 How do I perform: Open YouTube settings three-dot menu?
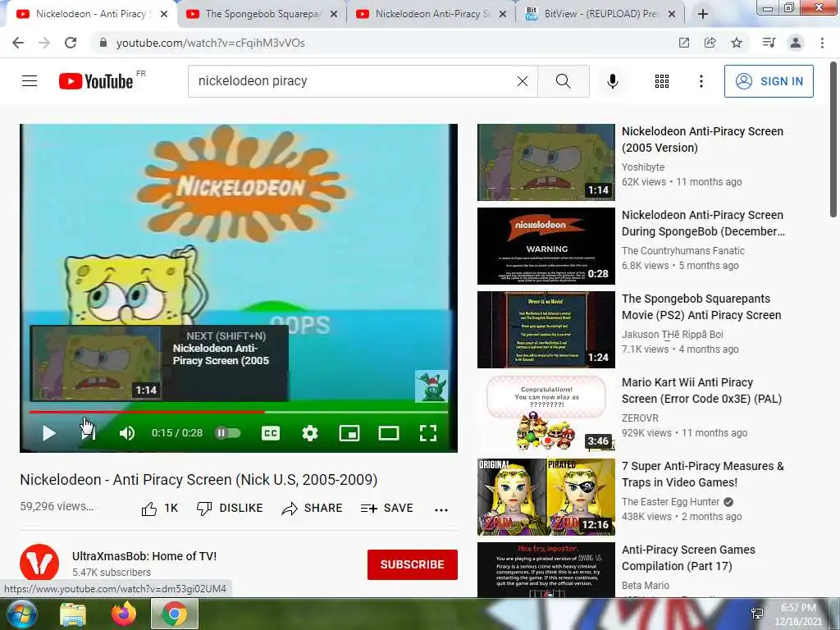pos(701,81)
